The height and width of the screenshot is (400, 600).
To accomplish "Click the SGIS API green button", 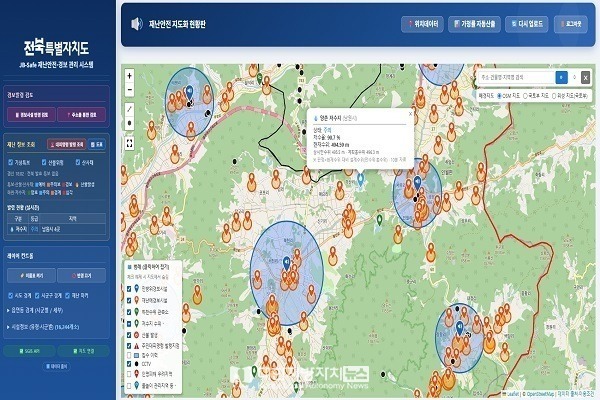I will (29, 351).
